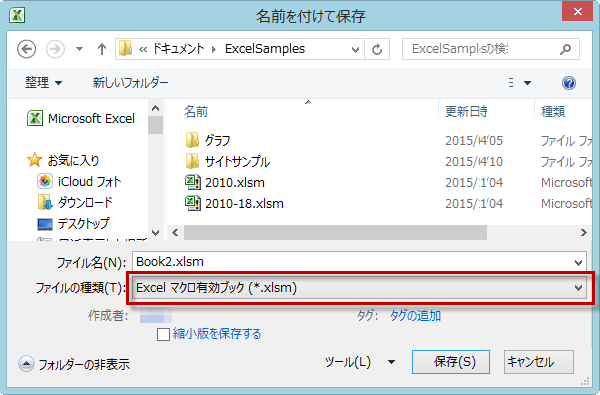Click the サイトサンプル folder icon
Viewport: 600px width, 395px height.
(192, 162)
